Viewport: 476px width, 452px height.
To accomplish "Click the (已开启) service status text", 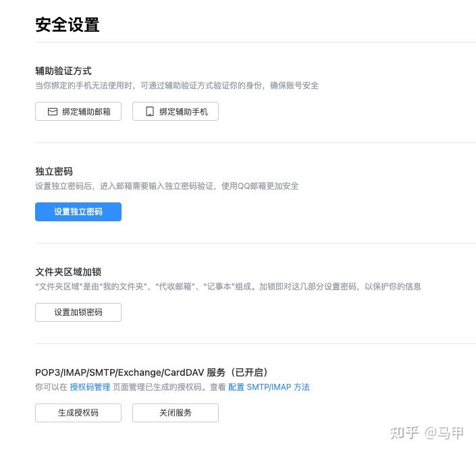I will pyautogui.click(x=249, y=372).
